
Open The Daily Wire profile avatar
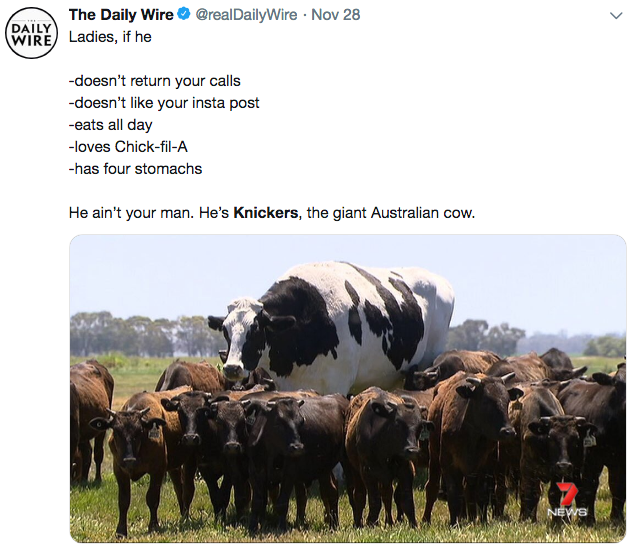(x=31, y=33)
